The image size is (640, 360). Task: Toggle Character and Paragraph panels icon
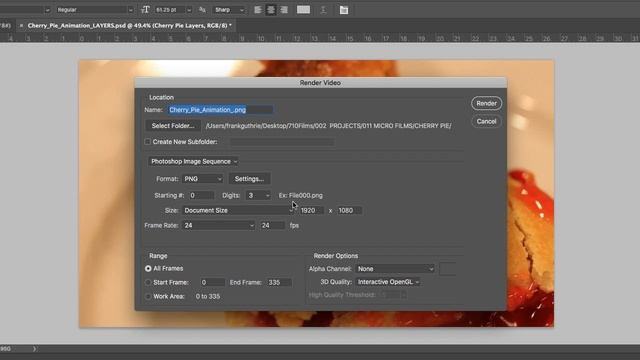(x=344, y=10)
